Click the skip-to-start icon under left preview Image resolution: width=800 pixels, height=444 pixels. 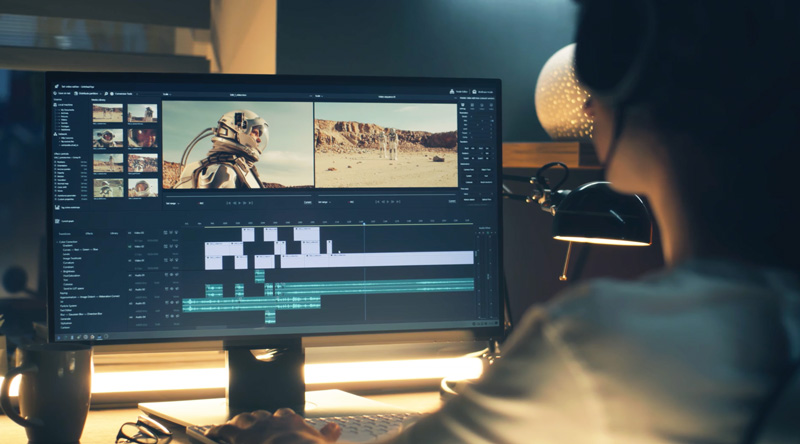[x=227, y=202]
